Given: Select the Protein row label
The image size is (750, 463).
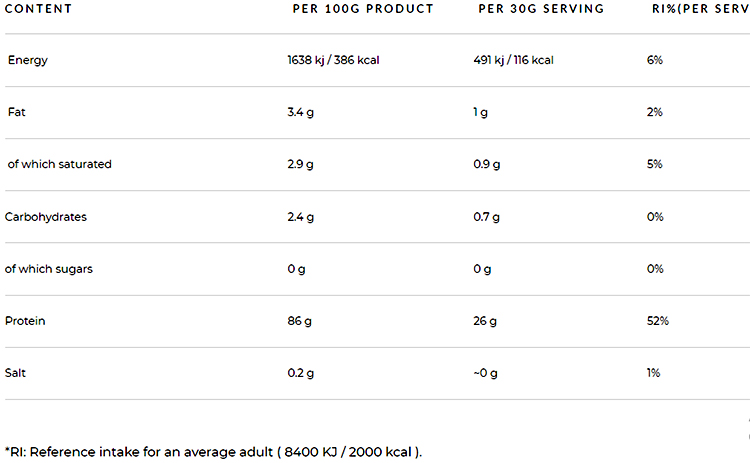Looking at the screenshot, I should pos(25,321).
